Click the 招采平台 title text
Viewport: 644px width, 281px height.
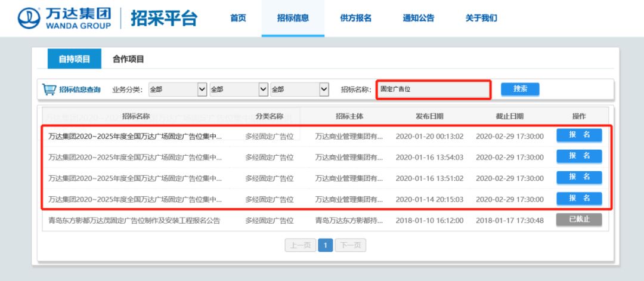point(164,18)
